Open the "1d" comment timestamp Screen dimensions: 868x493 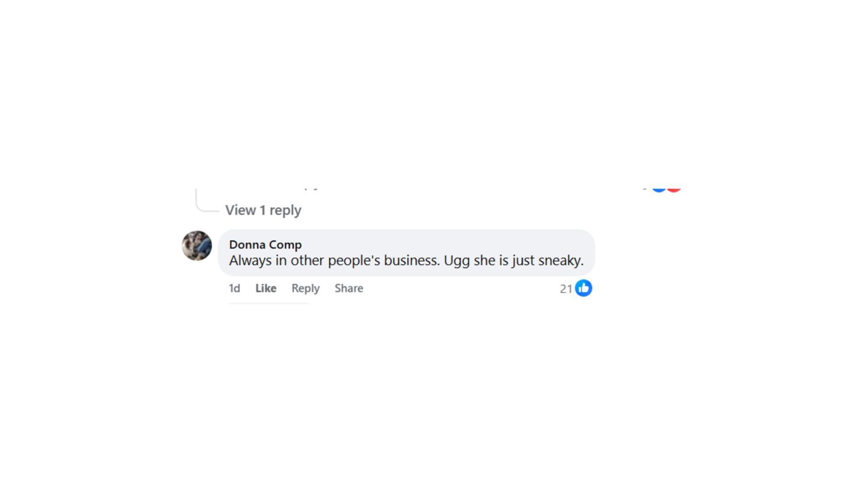click(234, 288)
